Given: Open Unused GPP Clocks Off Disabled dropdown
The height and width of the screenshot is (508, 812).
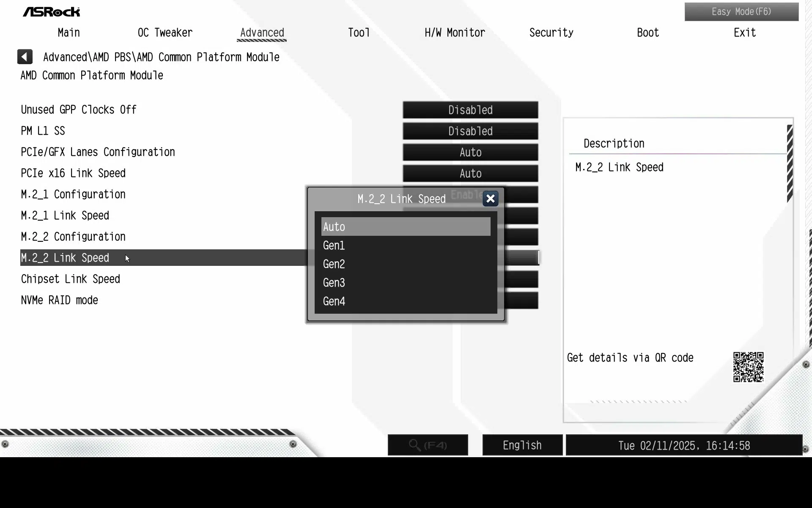Looking at the screenshot, I should point(470,110).
